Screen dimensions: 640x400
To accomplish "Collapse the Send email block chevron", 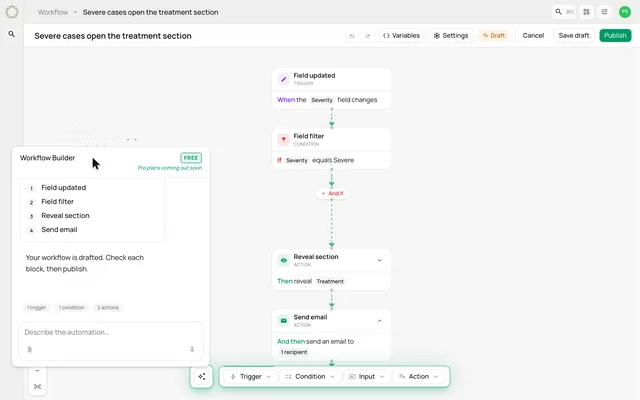I will [380, 321].
